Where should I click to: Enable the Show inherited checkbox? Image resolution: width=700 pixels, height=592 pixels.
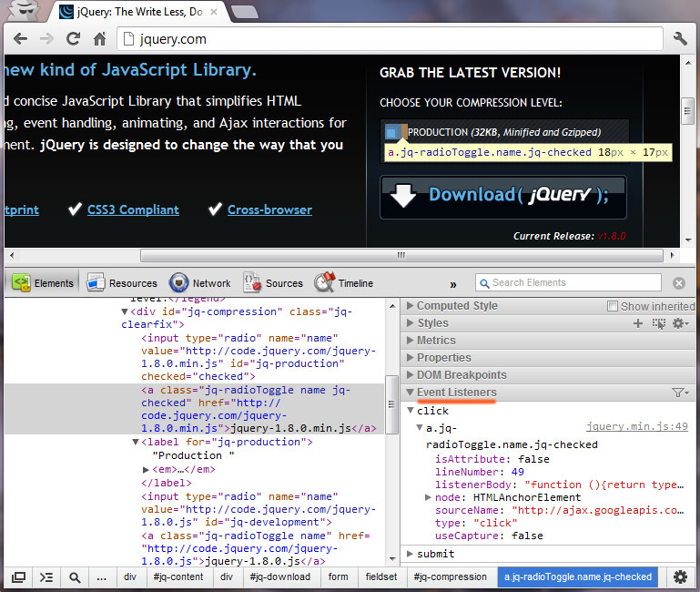tap(613, 306)
